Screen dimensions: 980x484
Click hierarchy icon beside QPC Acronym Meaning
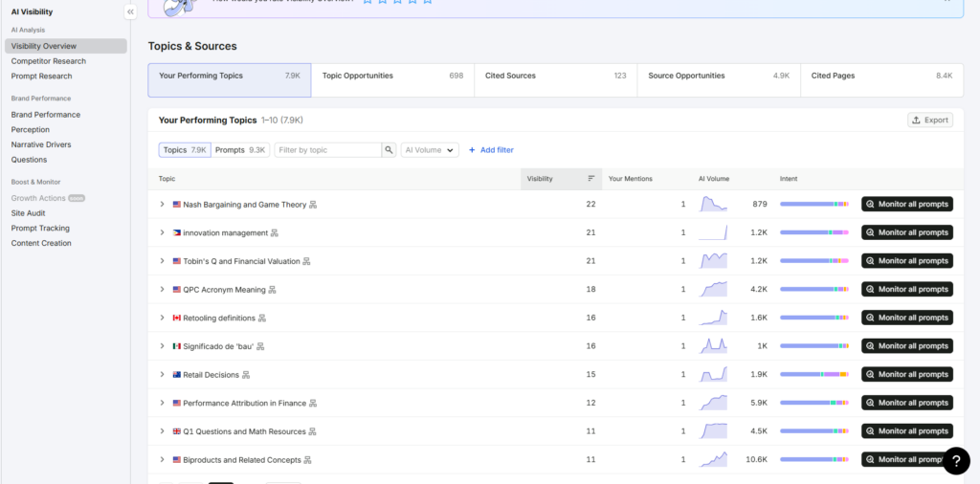pyautogui.click(x=272, y=290)
